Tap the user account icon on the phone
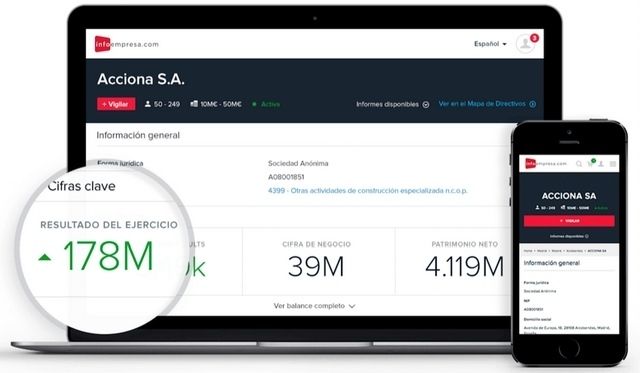The image size is (640, 373). tap(601, 164)
